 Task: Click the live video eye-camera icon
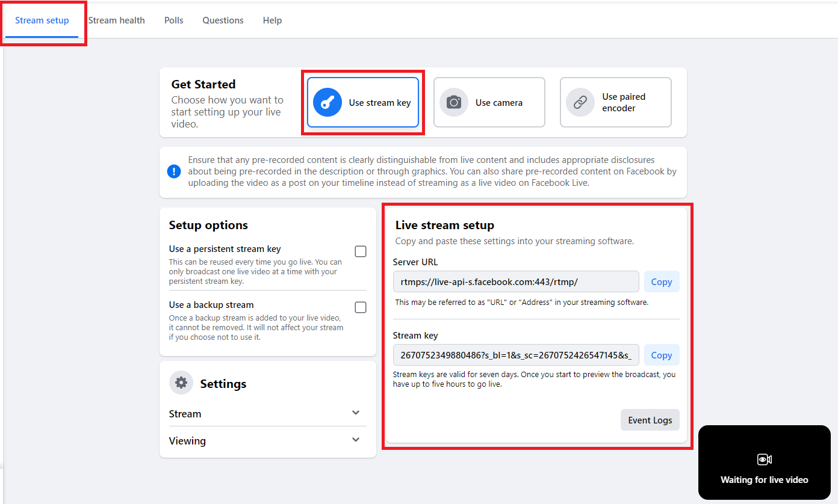pos(764,459)
